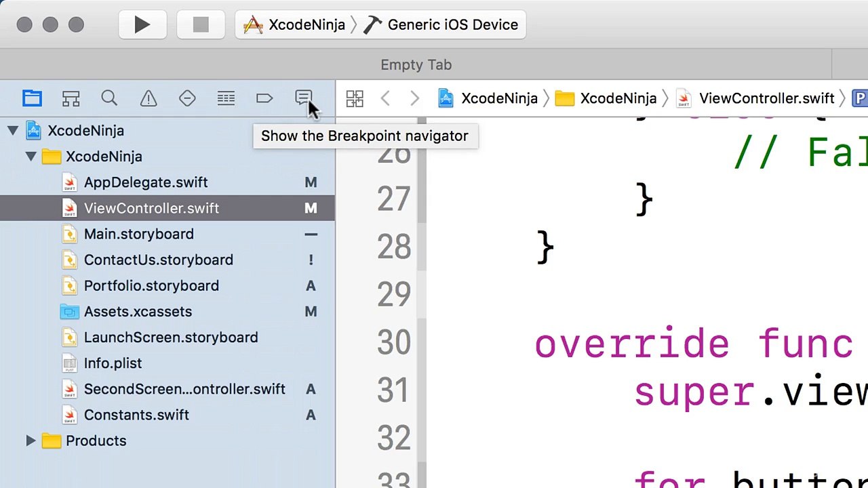
Task: Click the Run (play) button
Action: [142, 25]
